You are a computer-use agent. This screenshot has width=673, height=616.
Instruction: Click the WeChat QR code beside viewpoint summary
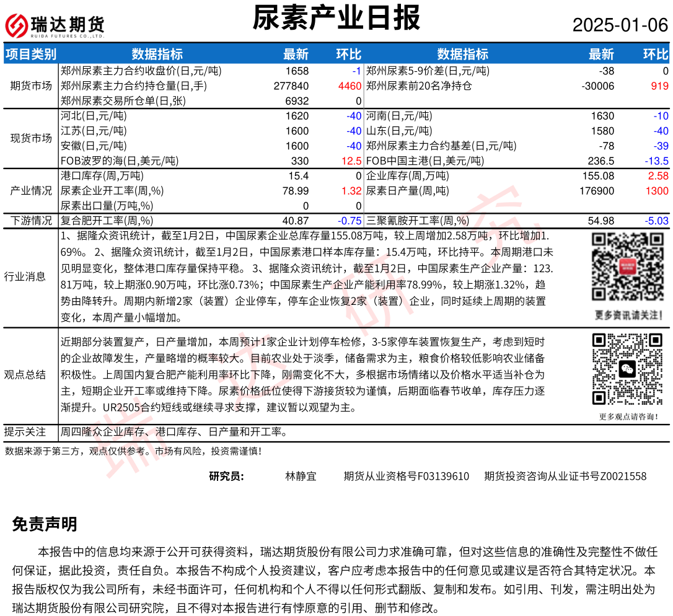(x=627, y=369)
